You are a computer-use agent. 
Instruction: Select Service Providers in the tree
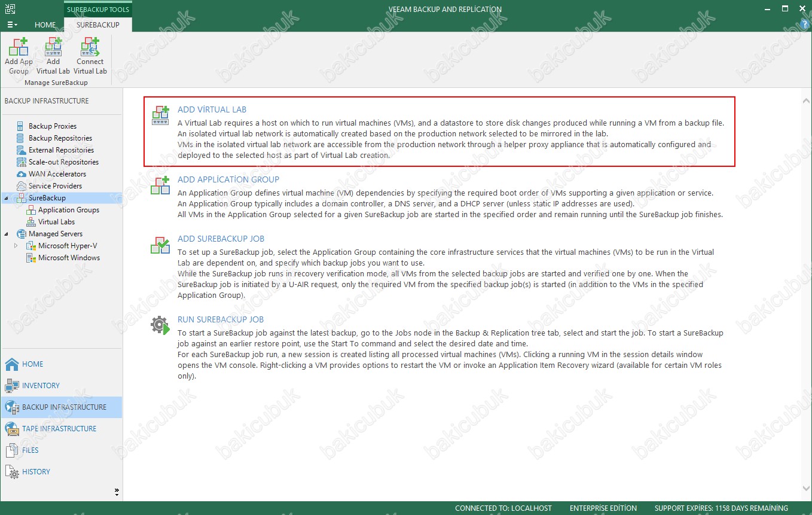pos(56,186)
